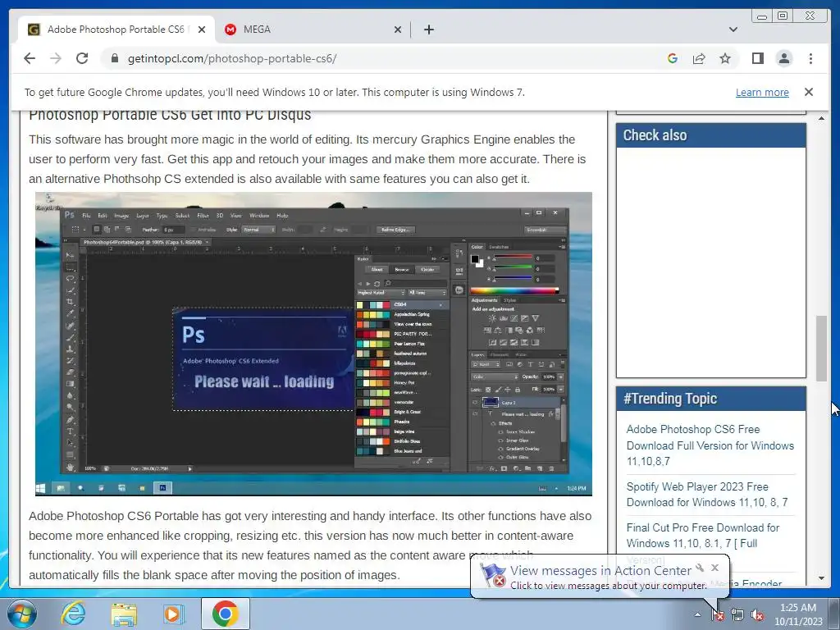Close the MEGA tab
This screenshot has width=840, height=630.
[398, 30]
